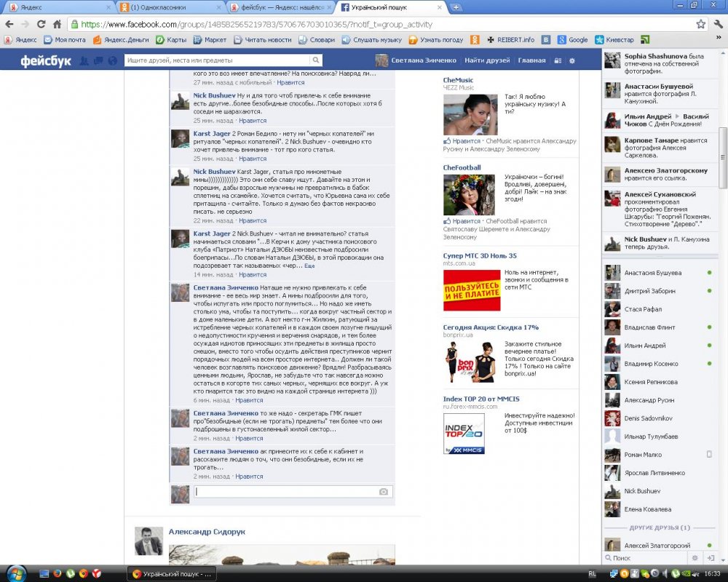Open the Моя почта bookmark
This screenshot has height=582, width=728.
click(65, 40)
